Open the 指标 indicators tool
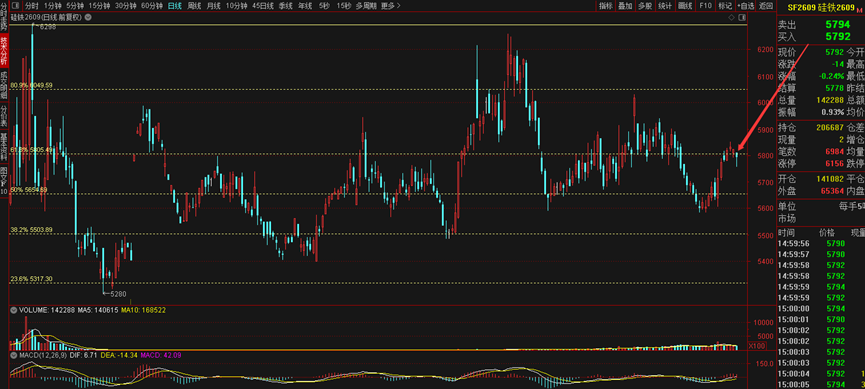The height and width of the screenshot is (389, 865). pos(606,6)
